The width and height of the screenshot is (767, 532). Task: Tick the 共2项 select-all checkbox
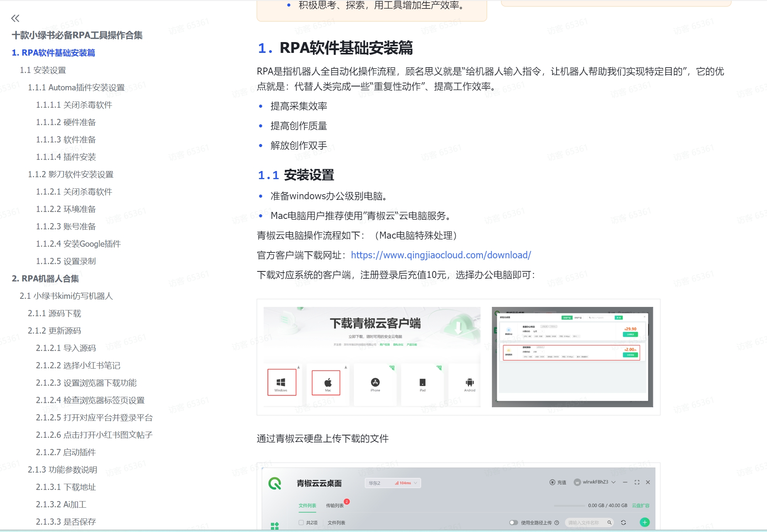[301, 523]
